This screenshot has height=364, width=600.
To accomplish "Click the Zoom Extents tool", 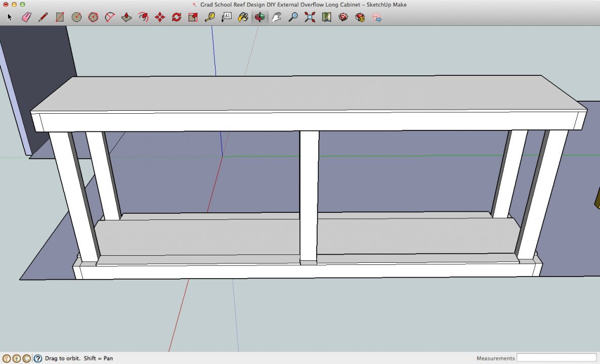I will coord(310,17).
